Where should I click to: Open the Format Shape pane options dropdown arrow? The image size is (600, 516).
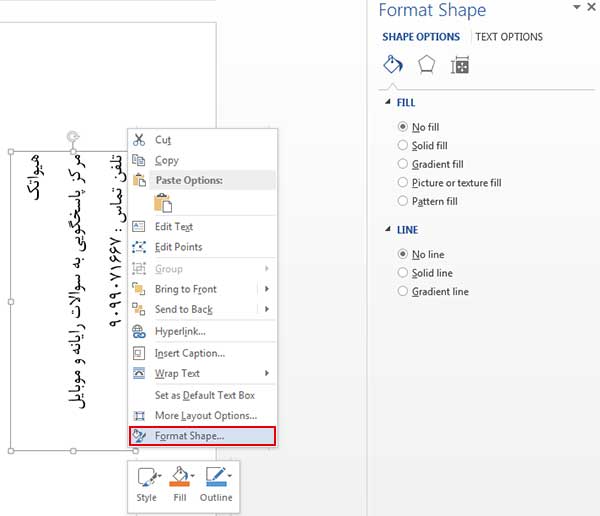tap(576, 7)
